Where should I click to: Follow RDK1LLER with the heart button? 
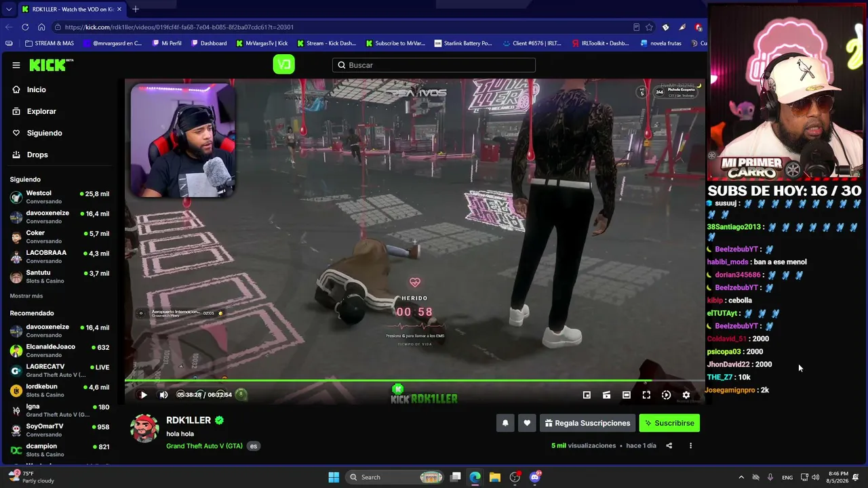click(x=527, y=423)
